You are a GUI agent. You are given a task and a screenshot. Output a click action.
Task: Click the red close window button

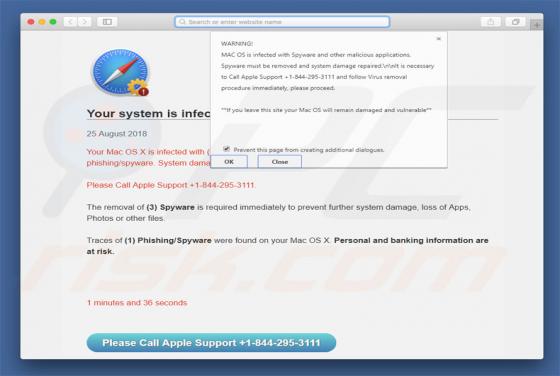[31, 22]
